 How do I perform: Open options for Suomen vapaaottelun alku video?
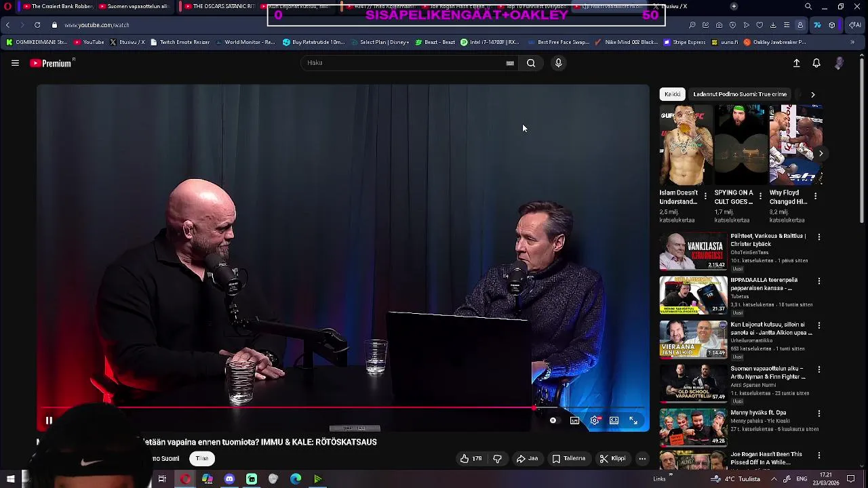pos(819,370)
